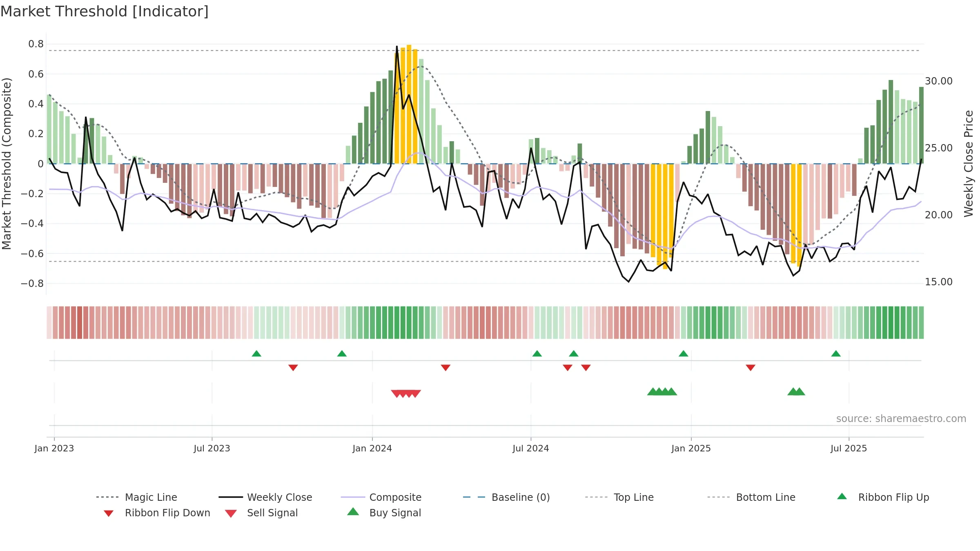
Task: Select the green flip-up marker near September 2023
Action: point(256,353)
